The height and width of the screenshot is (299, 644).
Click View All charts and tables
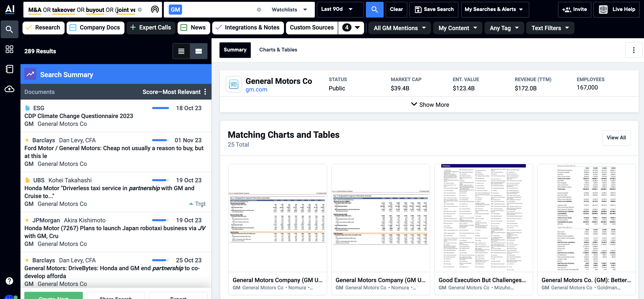pos(616,138)
